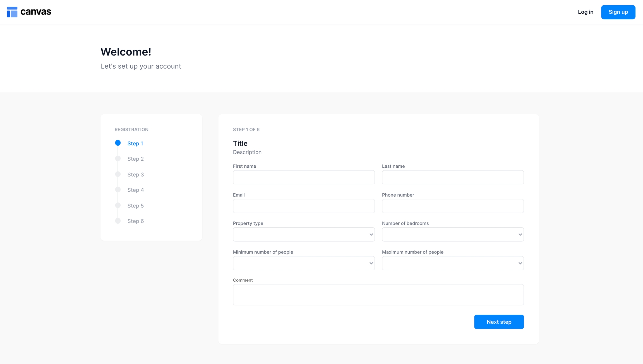This screenshot has height=364, width=643.
Task: Click the Sign up button
Action: point(618,12)
